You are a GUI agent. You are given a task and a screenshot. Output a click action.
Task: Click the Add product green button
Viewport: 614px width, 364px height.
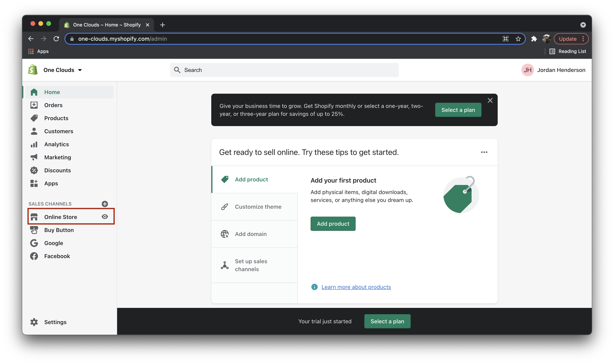[333, 224]
